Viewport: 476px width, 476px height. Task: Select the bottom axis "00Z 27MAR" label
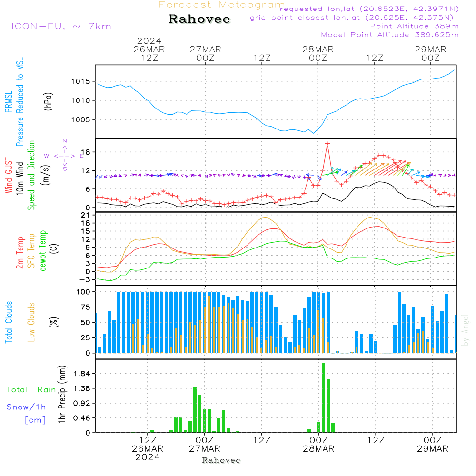coord(204,444)
